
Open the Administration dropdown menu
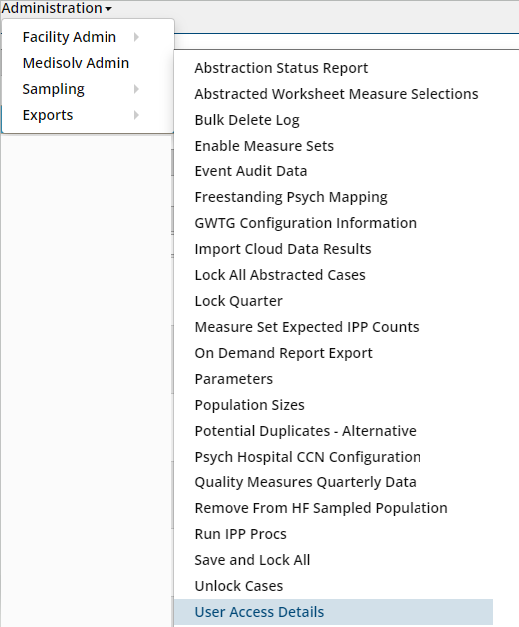pos(56,8)
